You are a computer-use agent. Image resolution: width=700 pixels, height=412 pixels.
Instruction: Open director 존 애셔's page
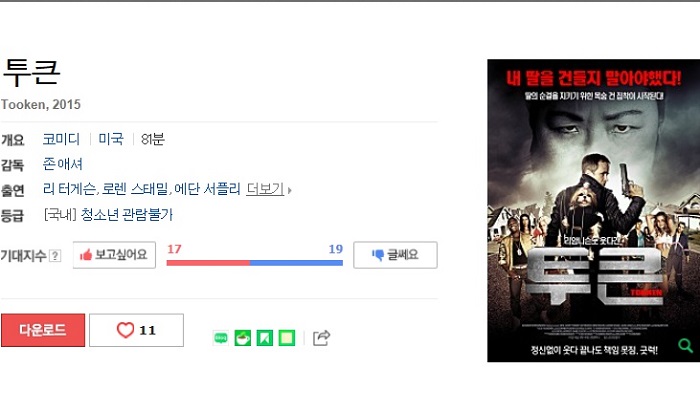click(x=62, y=164)
